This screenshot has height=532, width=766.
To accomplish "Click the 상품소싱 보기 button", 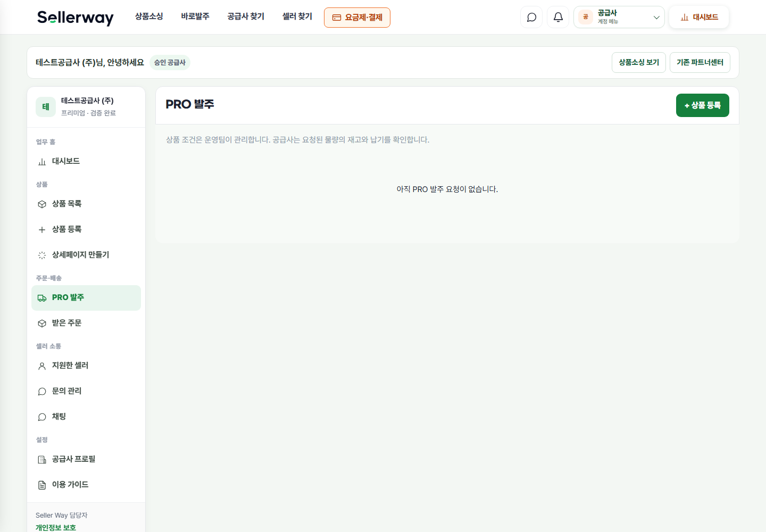I will pos(639,62).
